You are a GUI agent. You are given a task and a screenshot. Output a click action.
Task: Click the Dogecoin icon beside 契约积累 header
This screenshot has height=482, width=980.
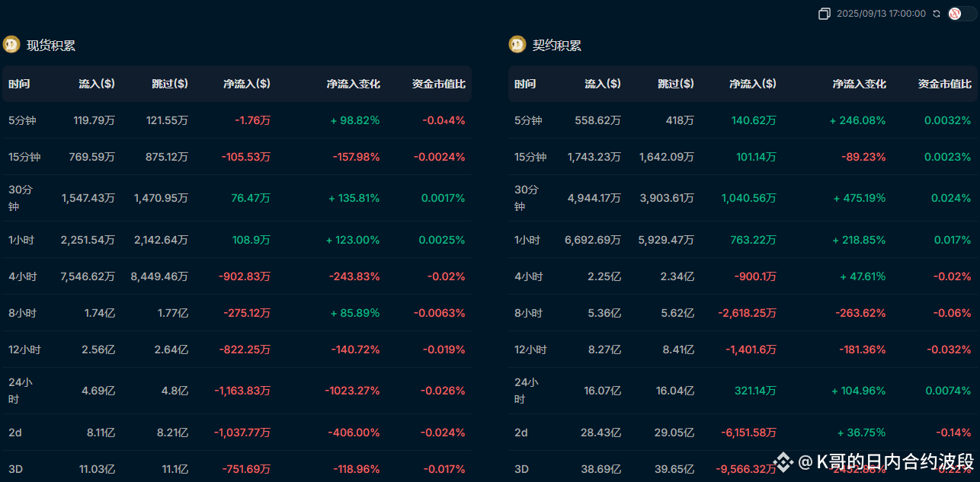click(517, 44)
